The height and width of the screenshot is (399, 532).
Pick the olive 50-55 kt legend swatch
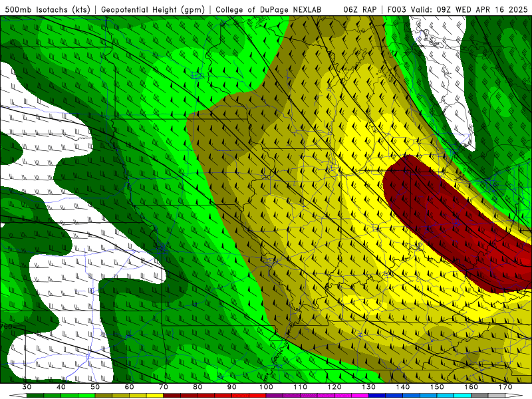tap(104, 396)
